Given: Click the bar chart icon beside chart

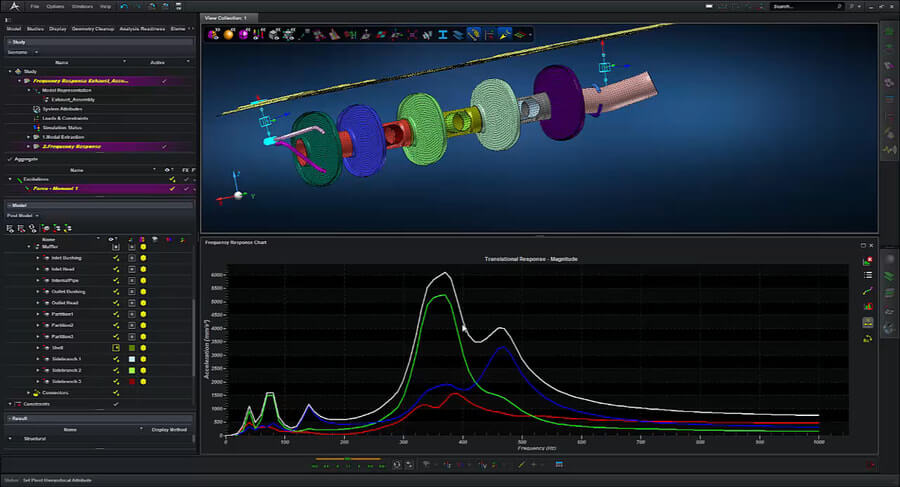Looking at the screenshot, I should tap(868, 306).
